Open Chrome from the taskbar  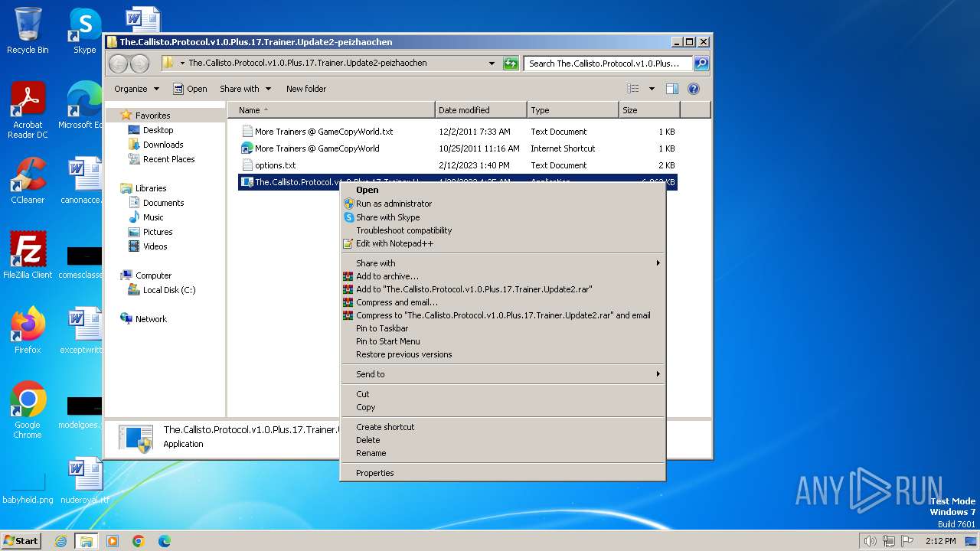(x=138, y=541)
